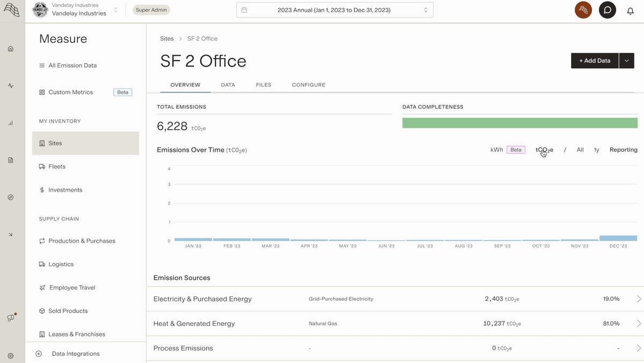Open the chat bubble icon
644x363 pixels.
[x=607, y=10]
